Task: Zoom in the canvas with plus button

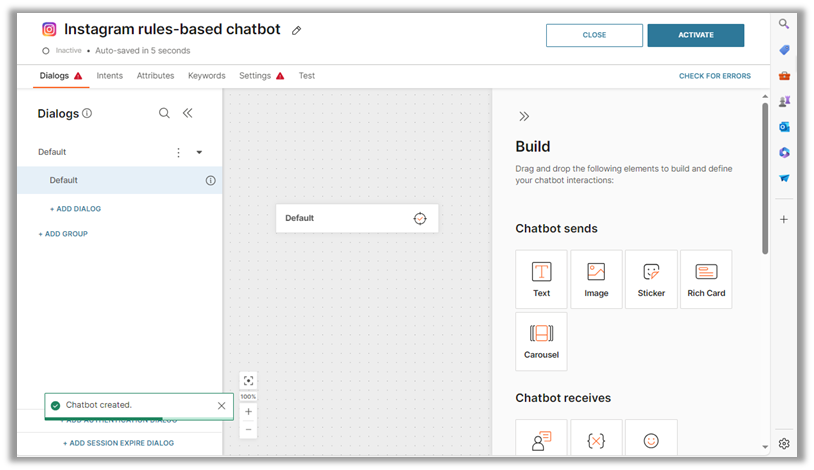Action: coord(248,411)
